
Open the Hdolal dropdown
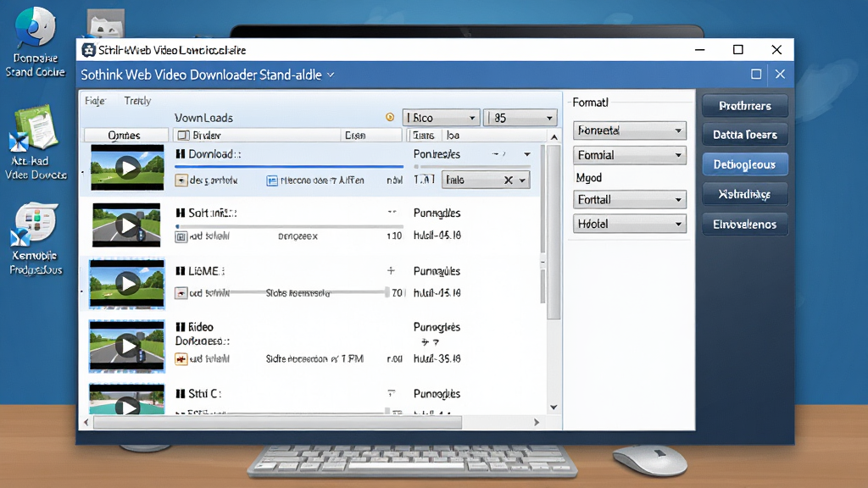point(630,224)
